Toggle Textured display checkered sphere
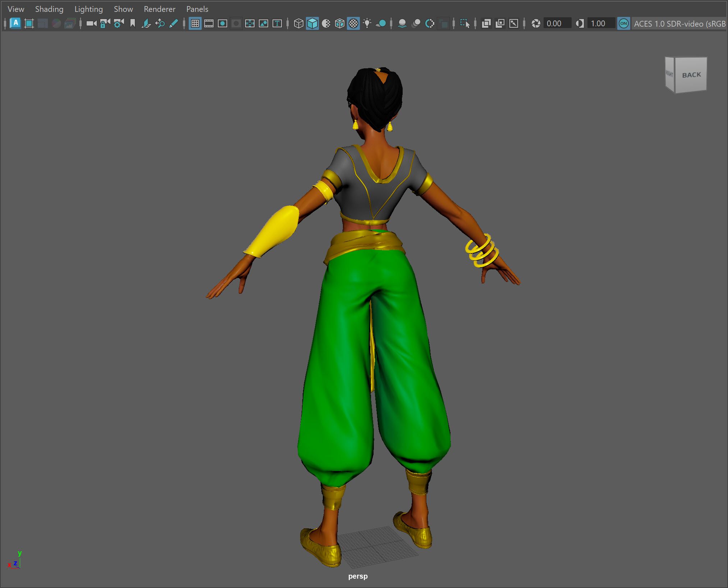Viewport: 728px width, 588px height. coord(353,24)
